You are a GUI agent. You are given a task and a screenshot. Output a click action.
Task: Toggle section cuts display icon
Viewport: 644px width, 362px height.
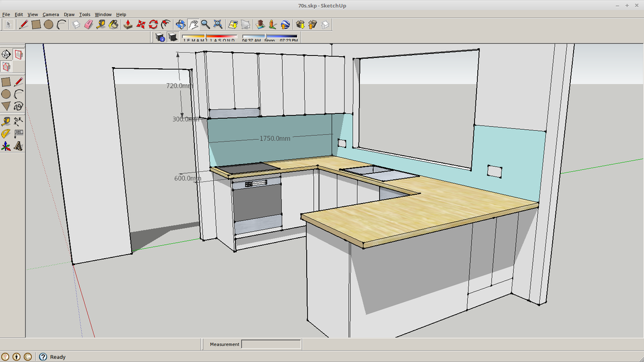pos(6,67)
